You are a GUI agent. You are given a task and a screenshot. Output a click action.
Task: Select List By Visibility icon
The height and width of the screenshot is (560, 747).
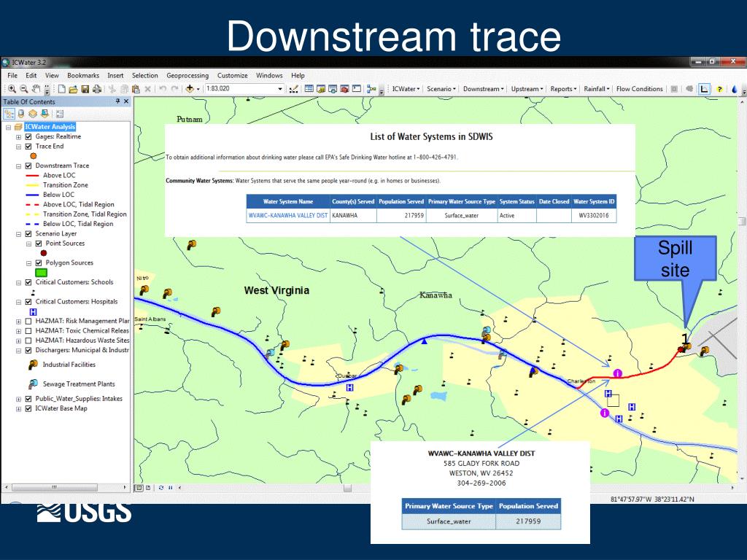tap(32, 114)
